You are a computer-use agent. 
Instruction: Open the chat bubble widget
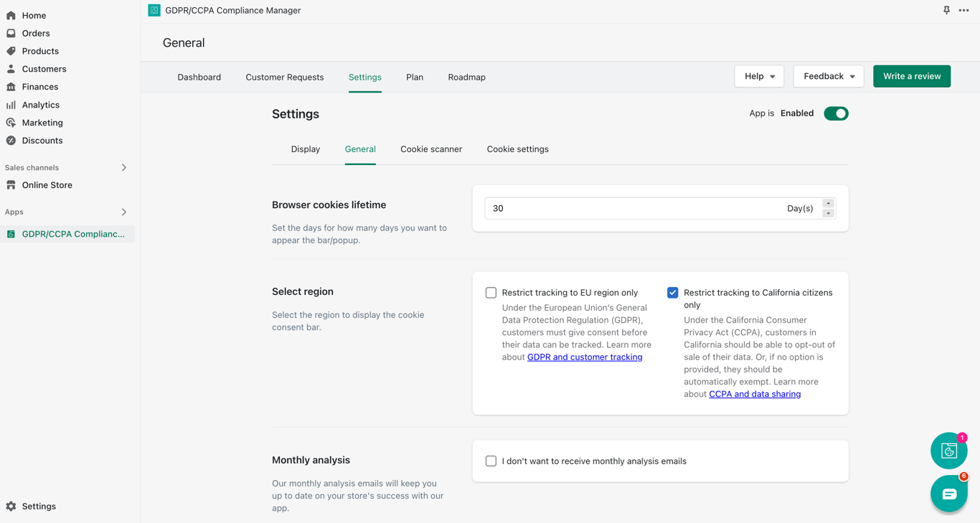948,494
